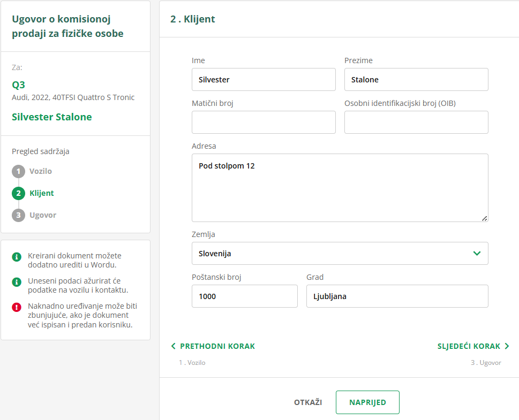
Task: Go to Ugovor step in contents
Action: (43, 215)
